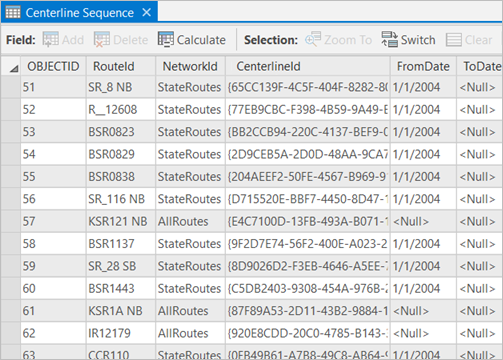The image size is (503, 360).
Task: Click the Zoom To selection icon
Action: 313,40
